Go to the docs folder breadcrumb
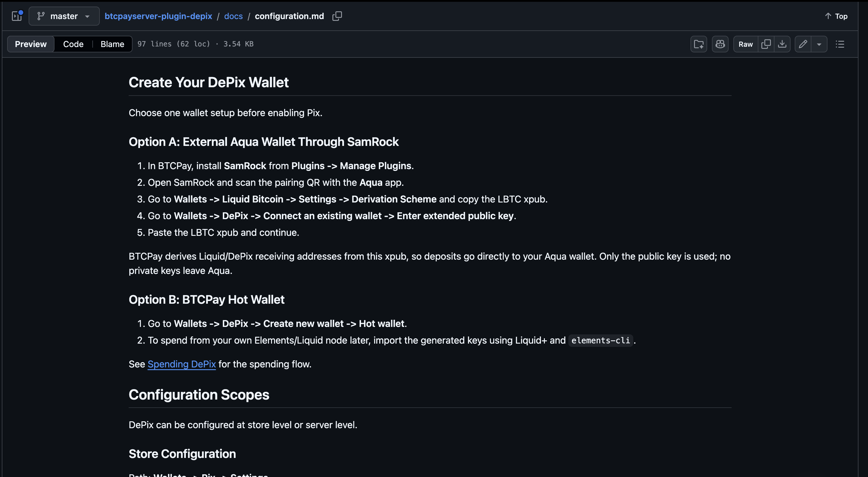The image size is (868, 477). 233,16
